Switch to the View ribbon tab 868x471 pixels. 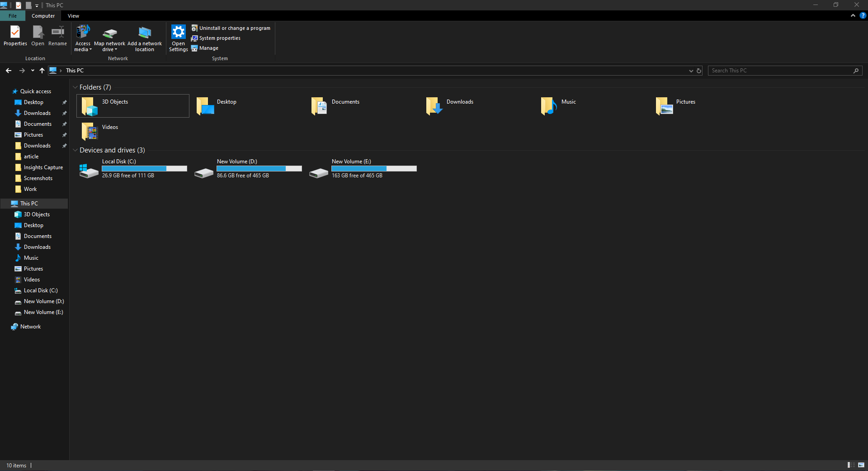tap(73, 16)
